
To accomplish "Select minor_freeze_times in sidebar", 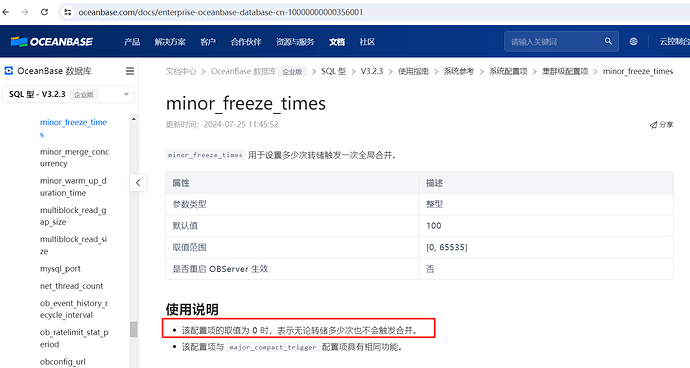I will 73,128.
